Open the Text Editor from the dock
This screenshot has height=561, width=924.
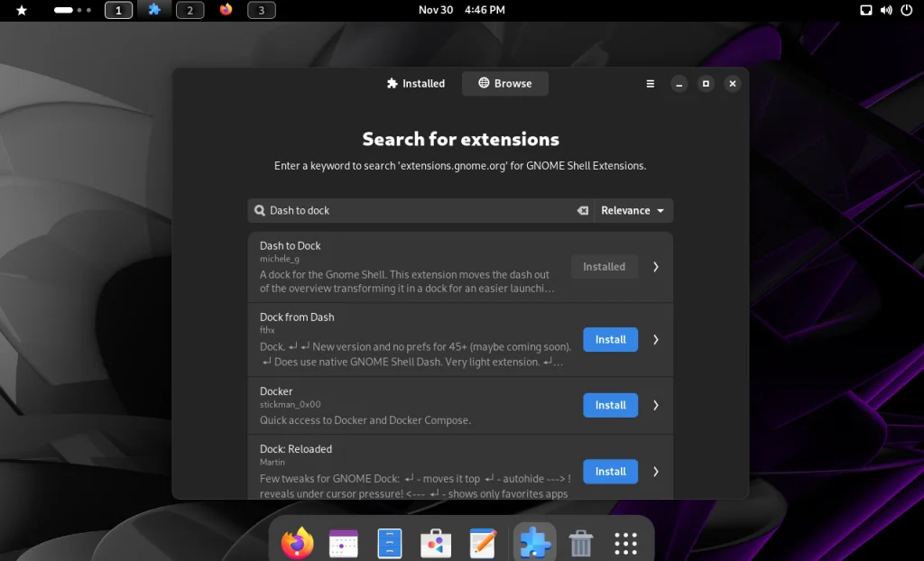pyautogui.click(x=483, y=542)
